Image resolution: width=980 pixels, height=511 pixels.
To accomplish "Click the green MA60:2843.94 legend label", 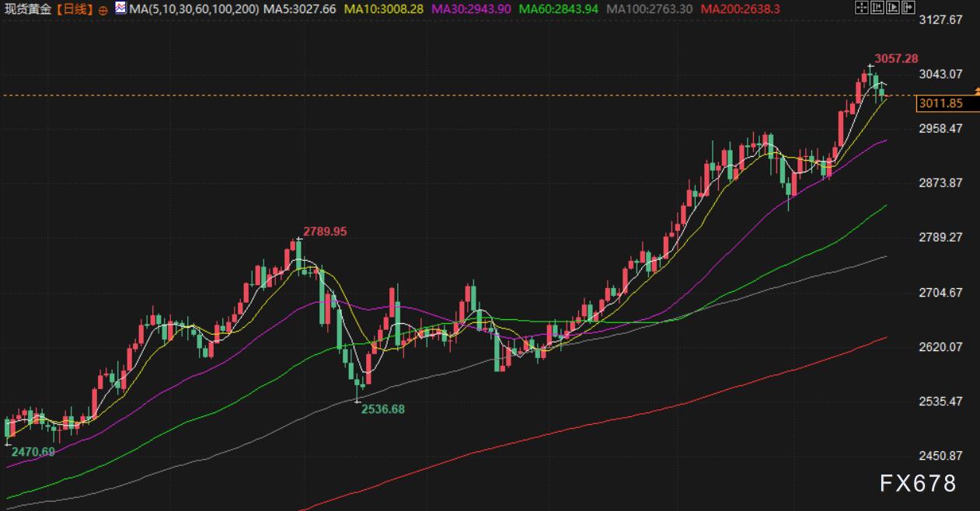I will [560, 9].
